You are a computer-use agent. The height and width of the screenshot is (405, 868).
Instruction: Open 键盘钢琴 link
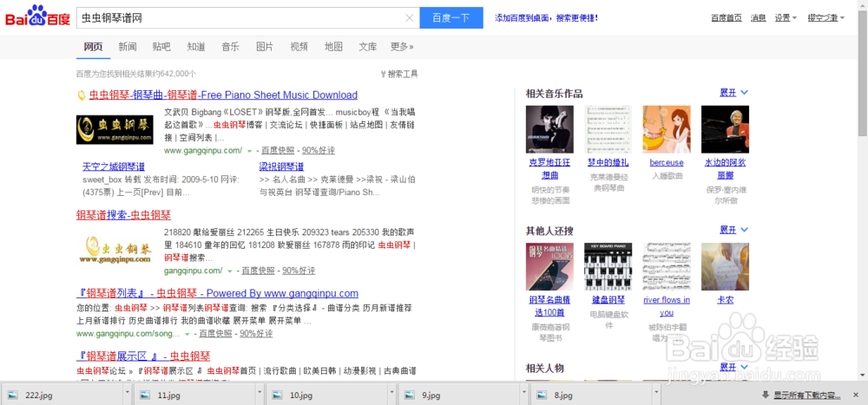click(608, 300)
